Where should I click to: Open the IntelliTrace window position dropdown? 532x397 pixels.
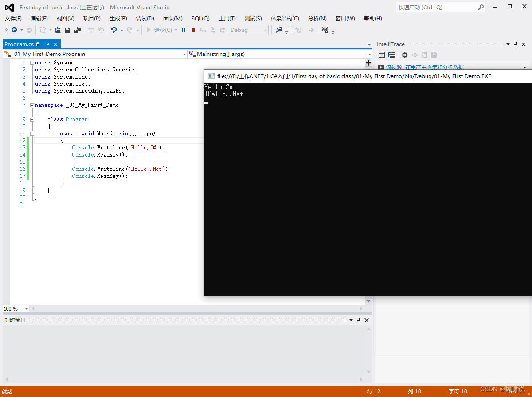[x=508, y=44]
